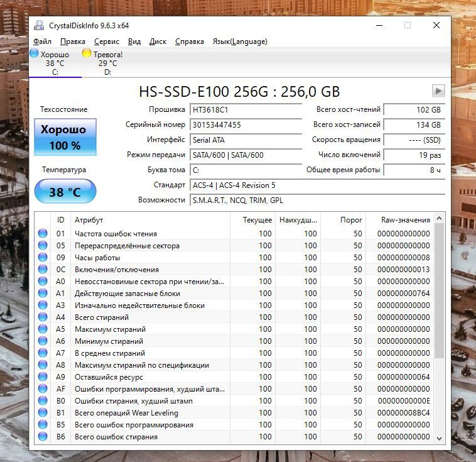The width and height of the screenshot is (476, 462).
Task: Switch to drive D: with Тревога! status
Action: tap(107, 63)
